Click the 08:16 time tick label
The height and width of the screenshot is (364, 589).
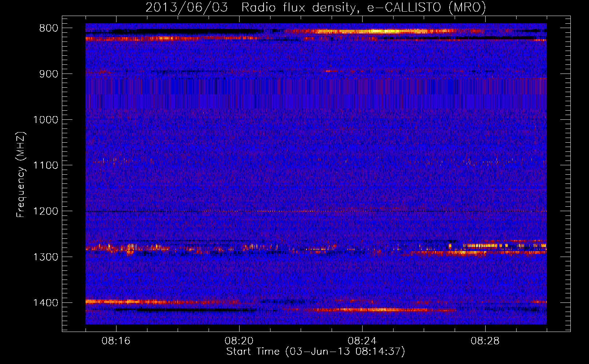pos(116,341)
